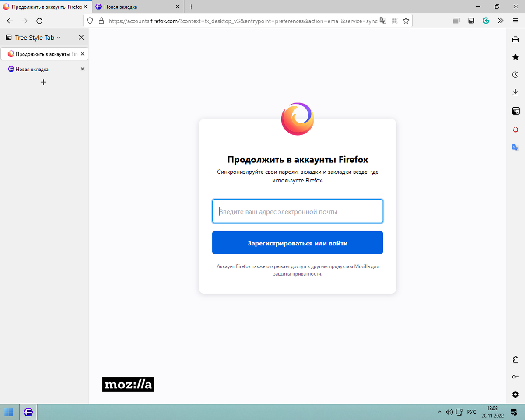Click the translate page icon in address bar
Screen dimensions: 525x420
click(x=383, y=21)
